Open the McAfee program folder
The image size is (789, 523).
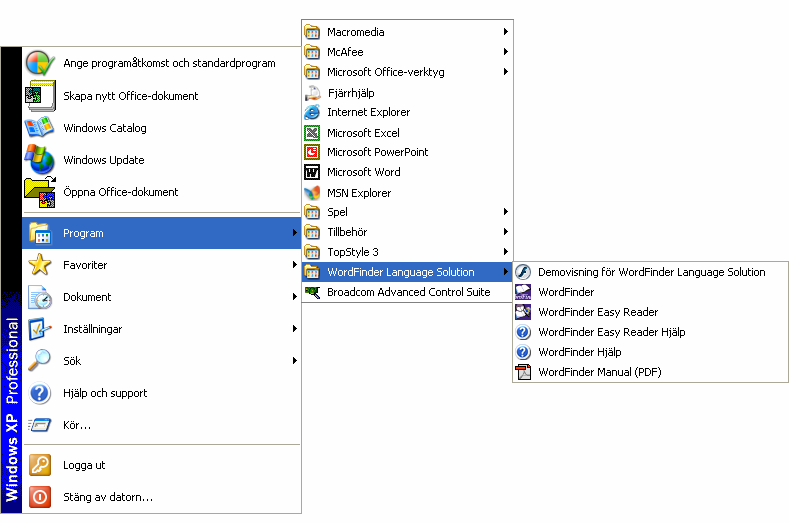tap(407, 52)
